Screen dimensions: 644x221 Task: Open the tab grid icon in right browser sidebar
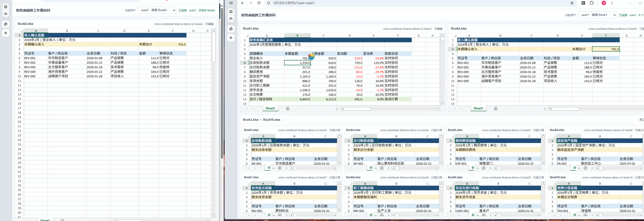click(231, 12)
